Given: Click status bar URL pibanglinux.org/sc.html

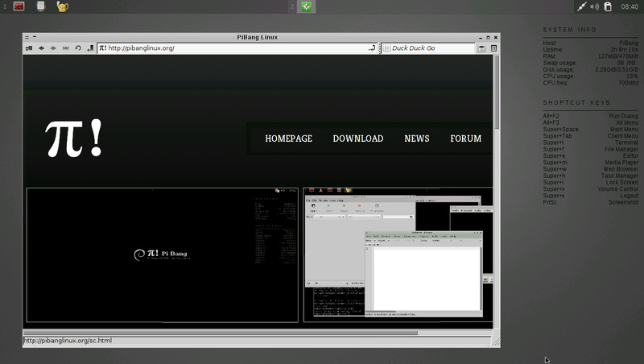Looking at the screenshot, I should pyautogui.click(x=68, y=341).
